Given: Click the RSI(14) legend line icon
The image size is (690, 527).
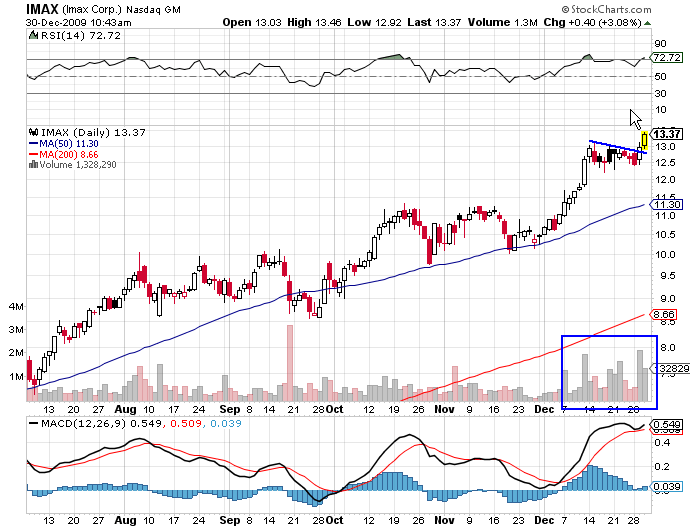Looking at the screenshot, I should click(x=33, y=35).
